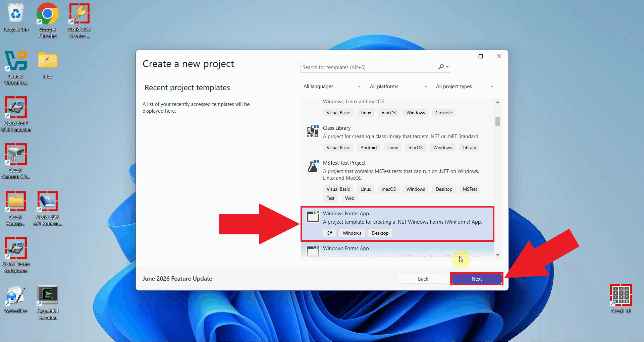Click the C# Windows Forms App icon
Image resolution: width=644 pixels, height=342 pixels.
(313, 216)
